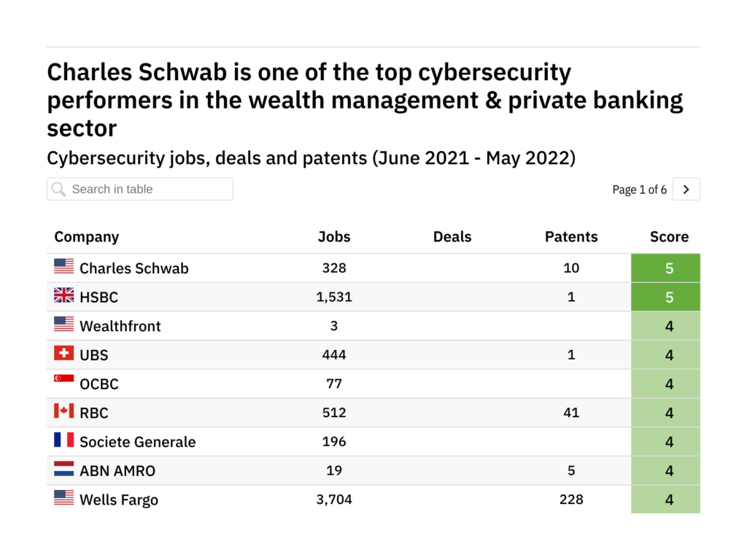Sort table by Jobs column header
This screenshot has height=560, width=747.
(x=334, y=237)
